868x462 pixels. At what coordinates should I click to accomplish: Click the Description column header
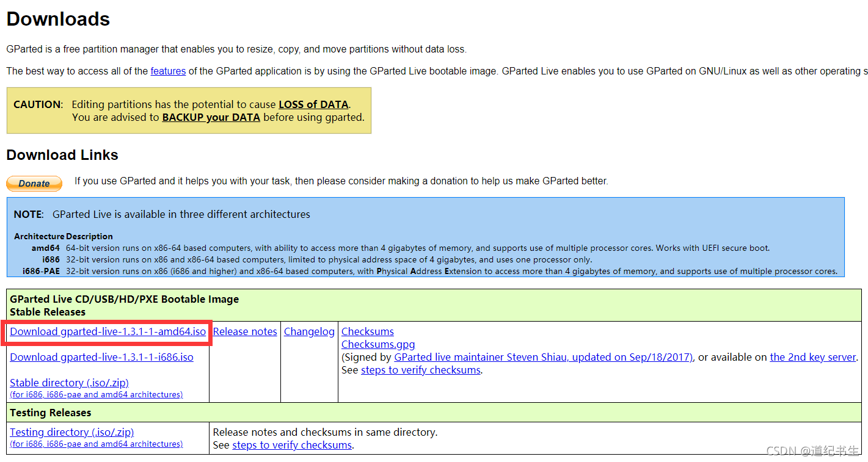point(90,236)
